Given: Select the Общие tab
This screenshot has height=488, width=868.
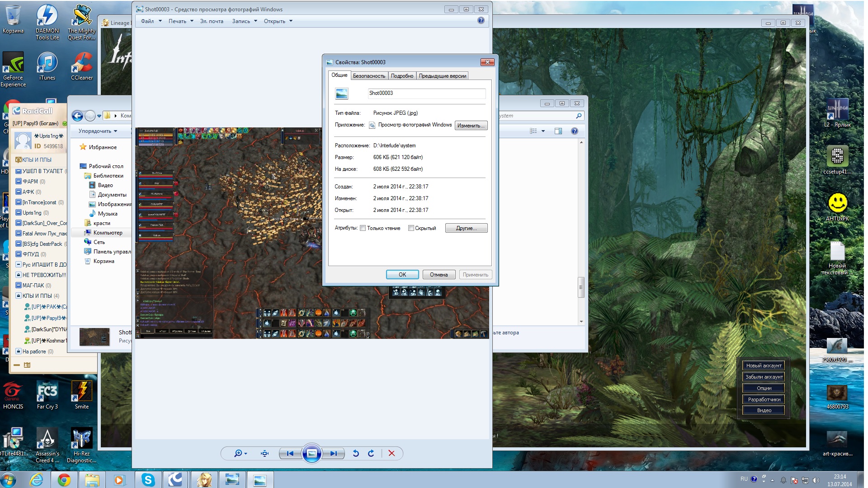Looking at the screenshot, I should (x=340, y=75).
